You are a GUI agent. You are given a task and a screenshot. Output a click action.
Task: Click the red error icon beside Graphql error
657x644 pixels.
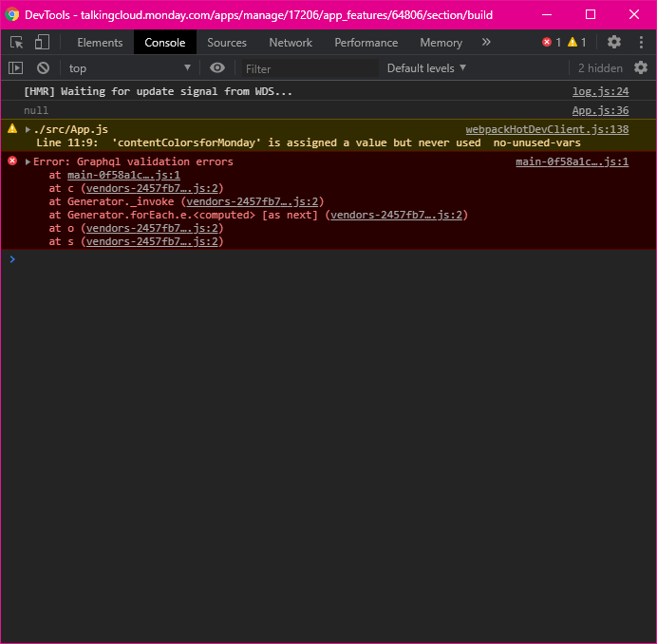(x=12, y=161)
